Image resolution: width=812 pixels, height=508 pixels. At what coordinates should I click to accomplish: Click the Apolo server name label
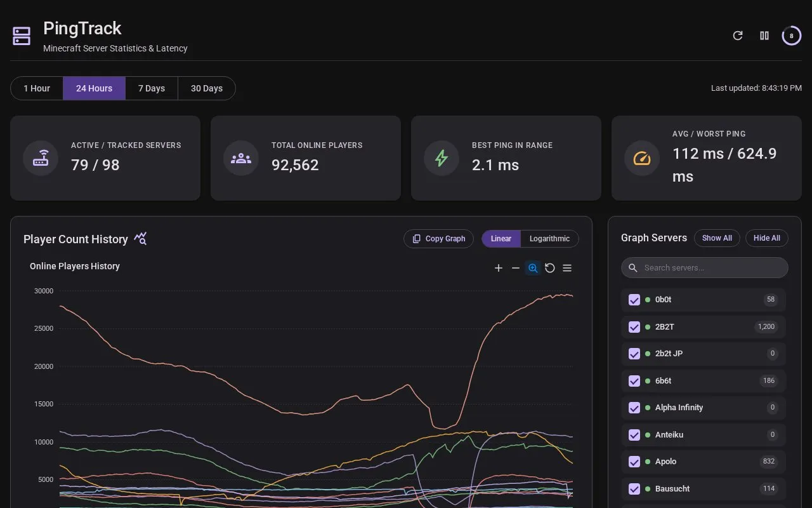click(665, 462)
